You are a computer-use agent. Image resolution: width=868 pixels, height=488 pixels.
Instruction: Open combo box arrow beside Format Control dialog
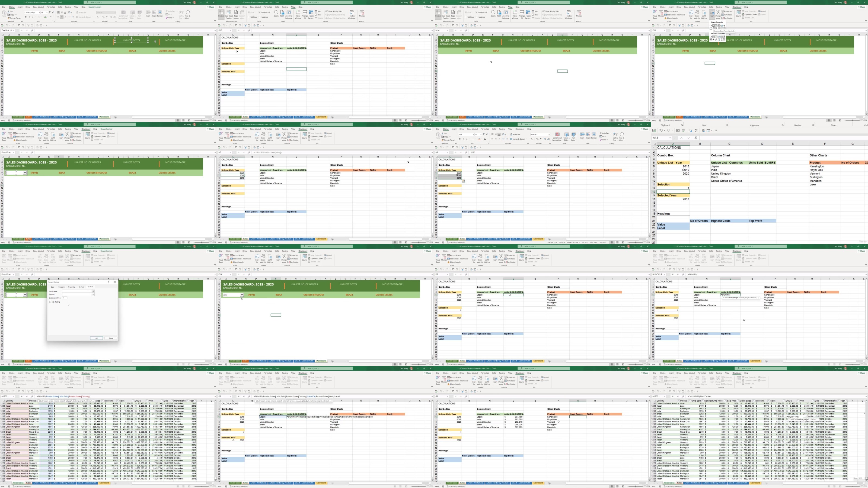pos(25,295)
